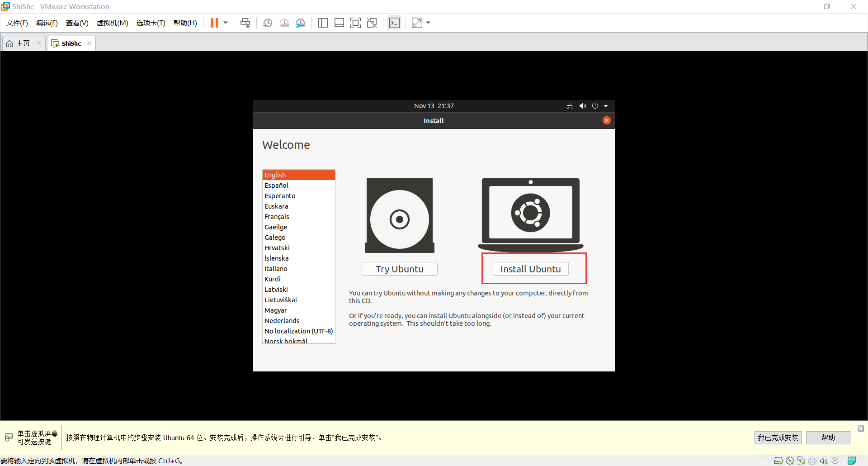Open the Nov 13 21:37 clock menu
The height and width of the screenshot is (466, 868).
tap(434, 106)
